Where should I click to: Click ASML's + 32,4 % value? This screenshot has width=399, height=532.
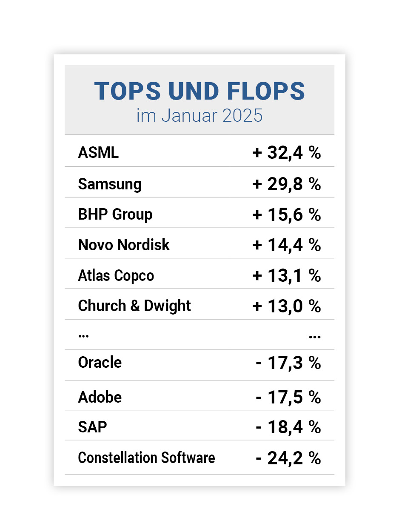coord(286,153)
